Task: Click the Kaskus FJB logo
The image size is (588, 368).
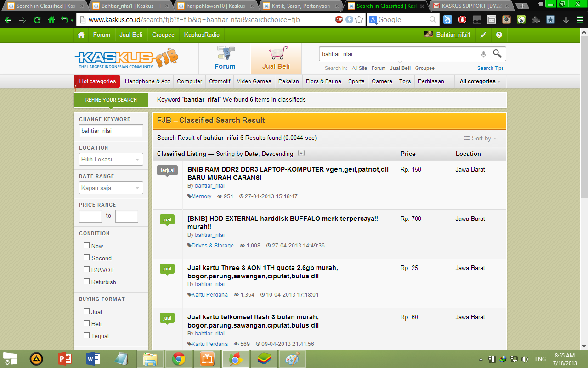Action: pyautogui.click(x=126, y=59)
